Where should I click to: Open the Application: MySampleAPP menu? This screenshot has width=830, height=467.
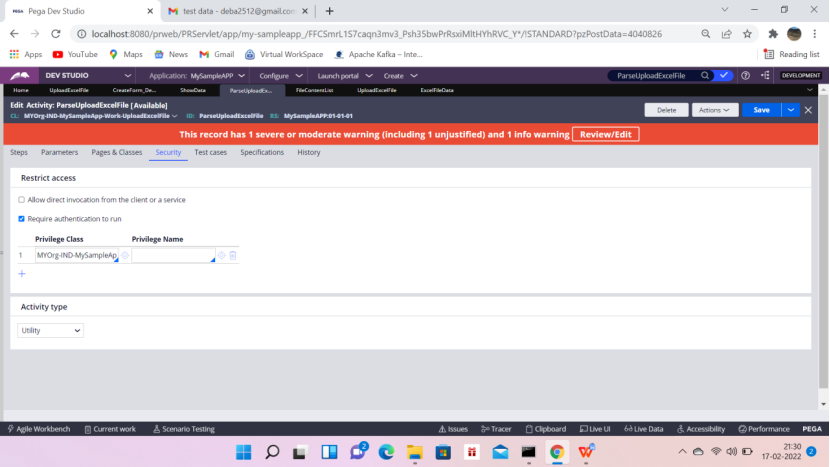pos(196,76)
